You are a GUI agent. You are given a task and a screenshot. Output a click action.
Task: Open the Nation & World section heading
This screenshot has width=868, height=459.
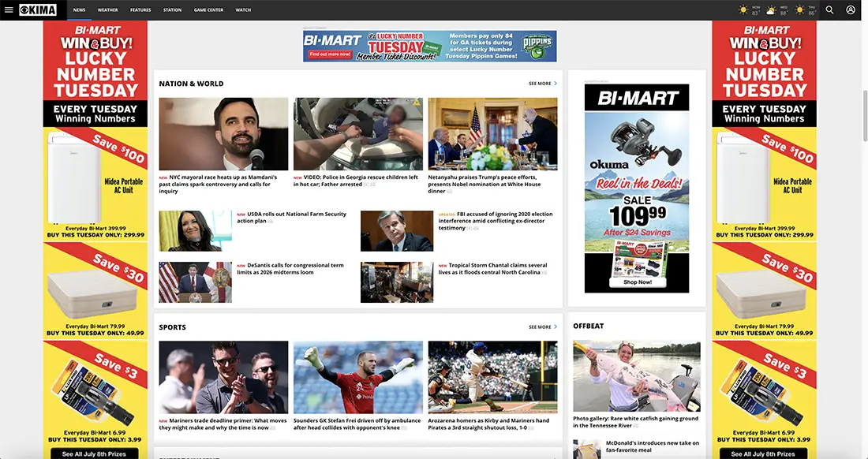click(191, 84)
